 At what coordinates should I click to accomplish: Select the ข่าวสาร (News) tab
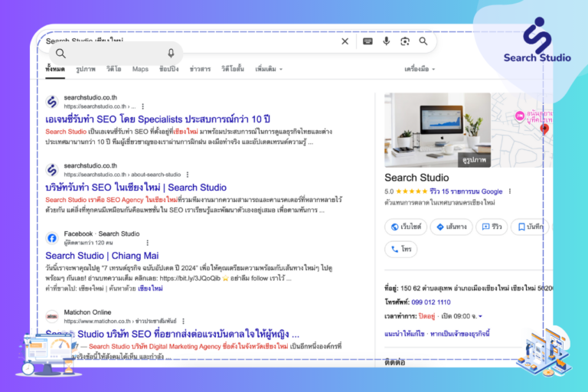click(200, 69)
